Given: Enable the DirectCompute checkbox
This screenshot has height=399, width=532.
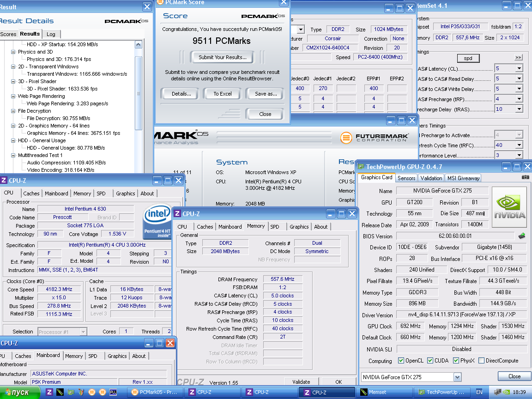Looking at the screenshot, I should tap(481, 360).
